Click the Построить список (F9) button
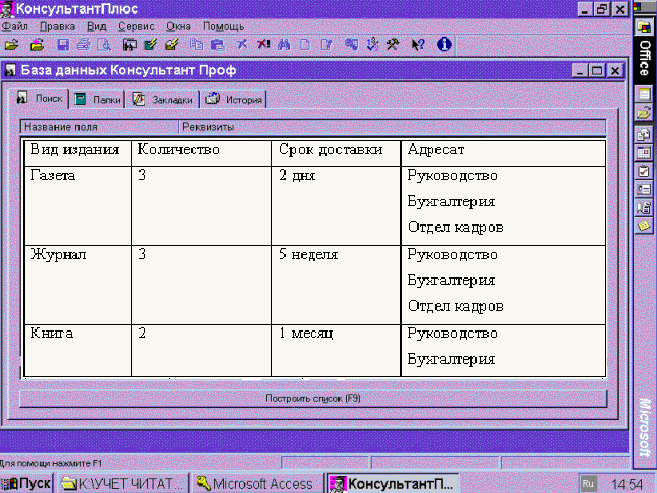 pos(313,398)
